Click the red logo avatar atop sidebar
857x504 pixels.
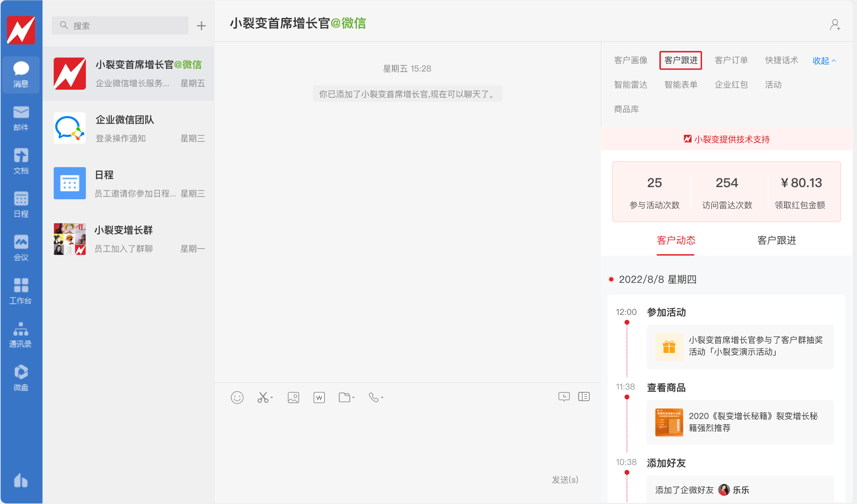tap(21, 30)
